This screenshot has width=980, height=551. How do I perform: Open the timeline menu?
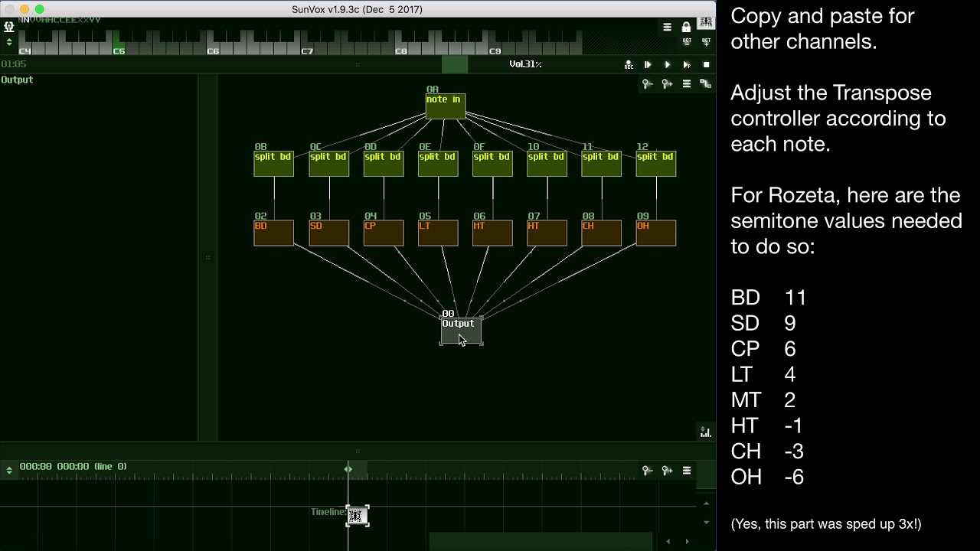coord(687,471)
